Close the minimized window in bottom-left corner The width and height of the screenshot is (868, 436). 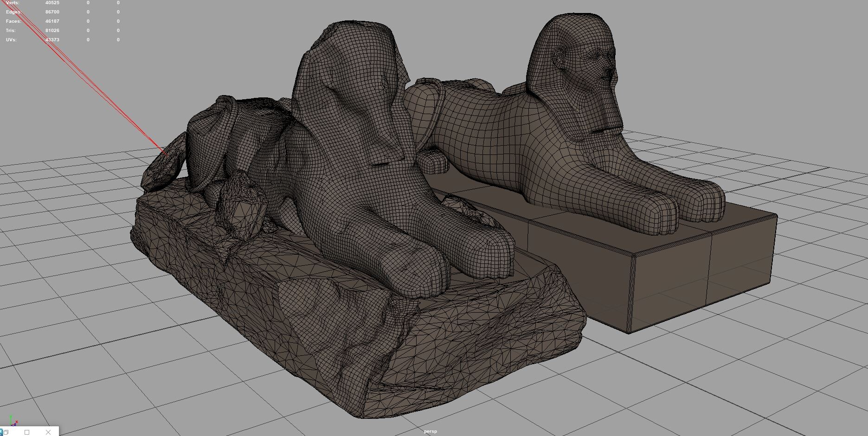tap(48, 432)
